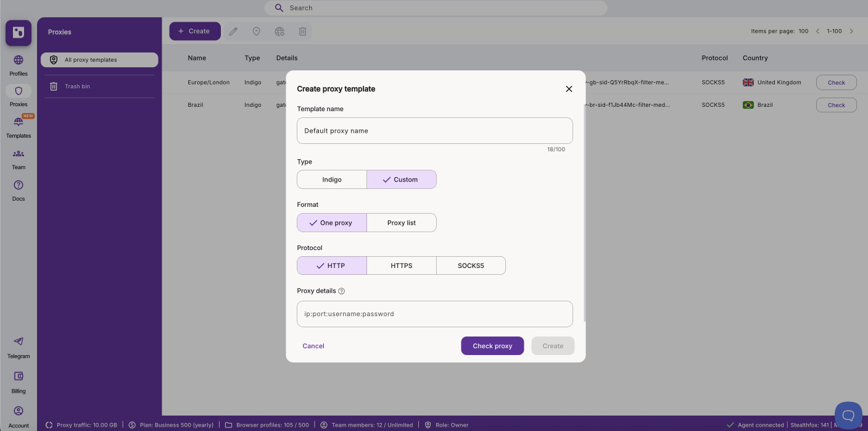Click the ip:port:username:password input field

click(434, 314)
